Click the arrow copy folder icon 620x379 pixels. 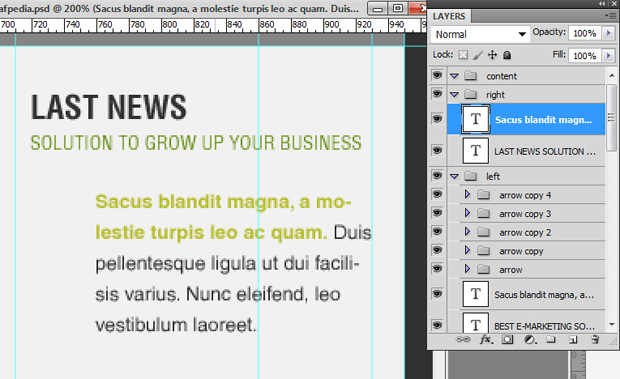(x=484, y=251)
